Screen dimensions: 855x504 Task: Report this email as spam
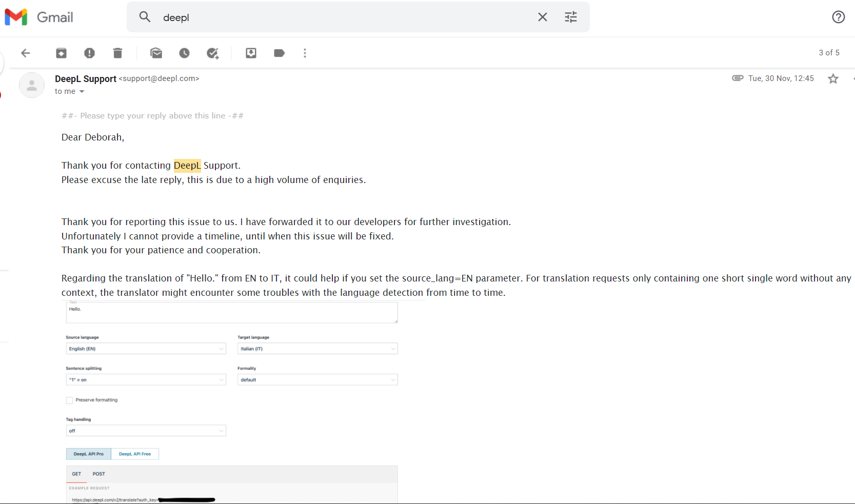[x=89, y=53]
